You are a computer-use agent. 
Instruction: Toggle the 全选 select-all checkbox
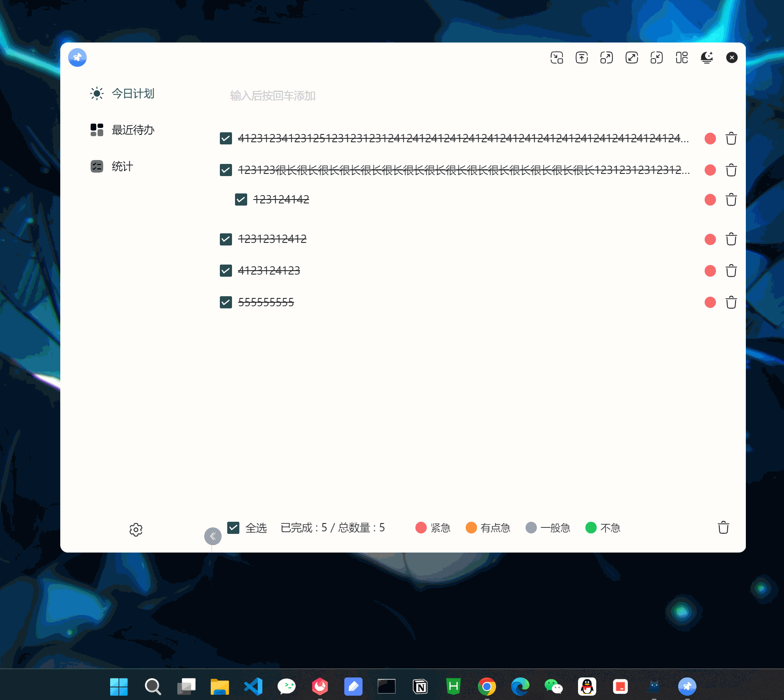point(233,527)
